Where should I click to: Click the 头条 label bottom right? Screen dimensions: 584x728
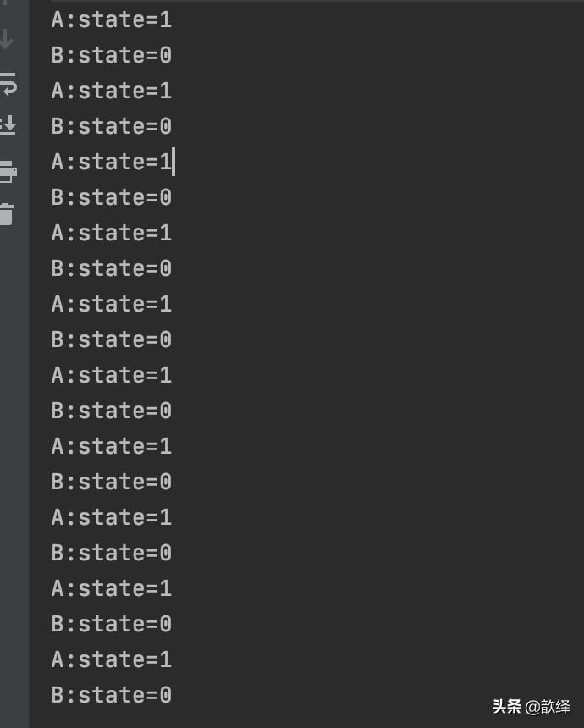(509, 705)
